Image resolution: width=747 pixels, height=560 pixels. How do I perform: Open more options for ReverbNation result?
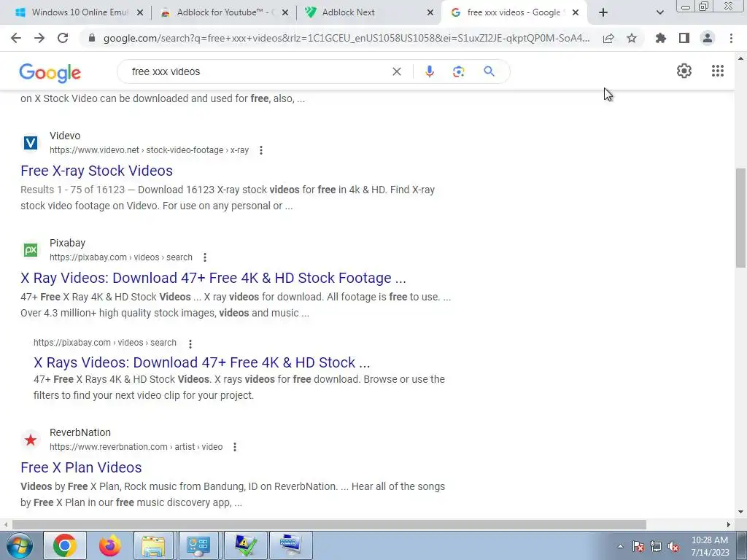(x=235, y=447)
